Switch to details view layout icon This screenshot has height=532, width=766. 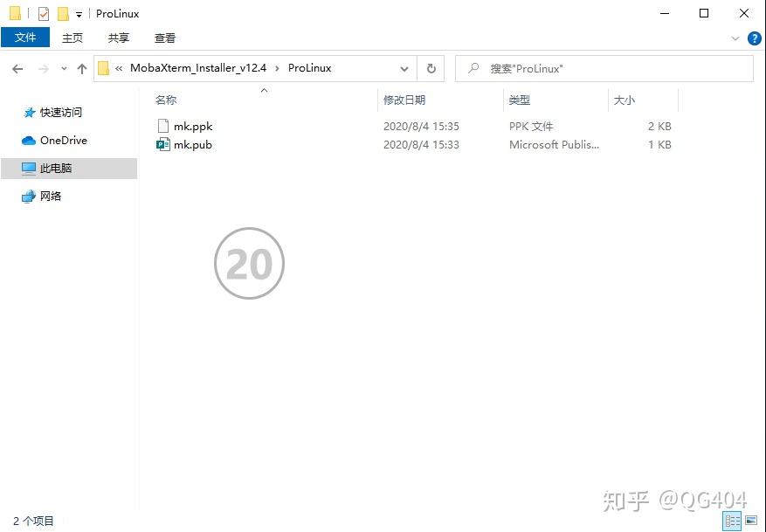point(733,521)
